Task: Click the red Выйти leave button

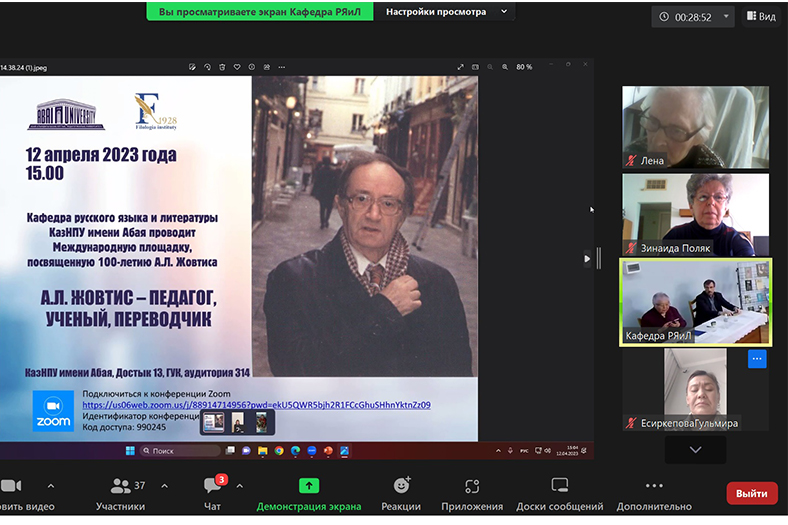Action: tap(751, 493)
